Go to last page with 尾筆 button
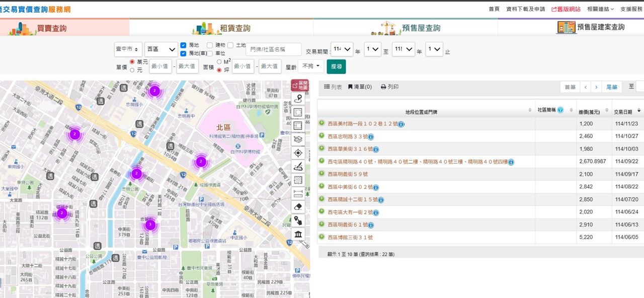Viewport: 644px width, 298px height. click(x=612, y=87)
